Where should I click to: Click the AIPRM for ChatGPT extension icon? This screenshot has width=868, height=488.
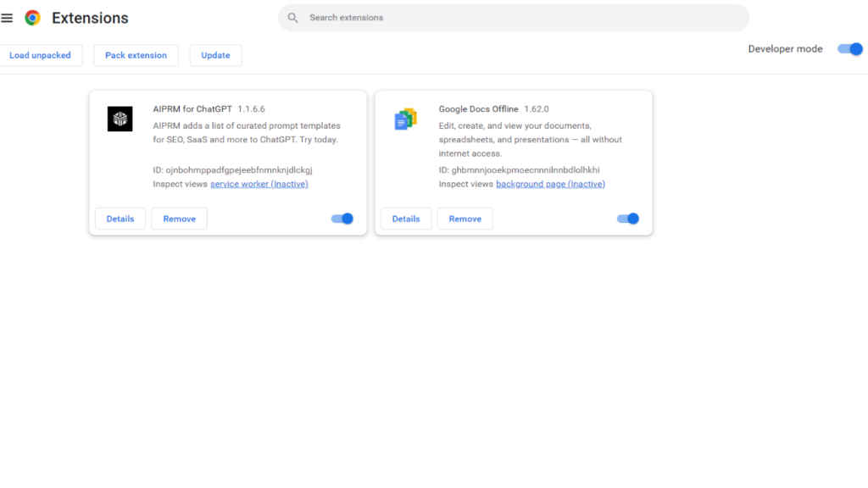click(120, 119)
